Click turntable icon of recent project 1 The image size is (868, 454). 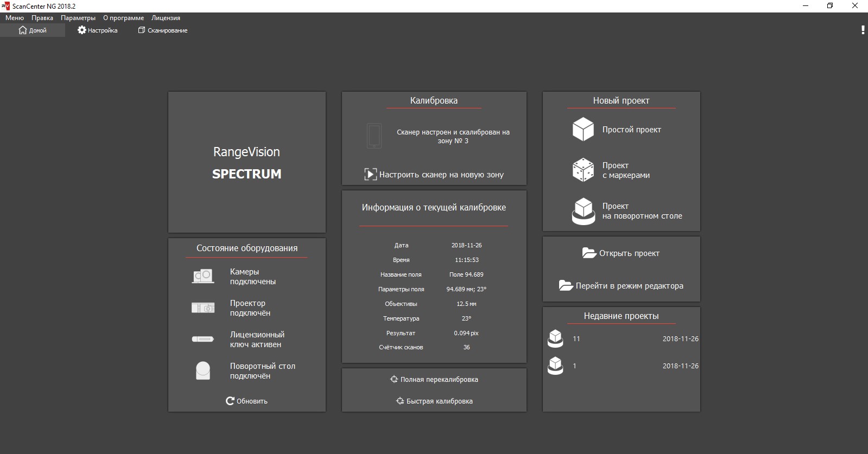pyautogui.click(x=555, y=366)
